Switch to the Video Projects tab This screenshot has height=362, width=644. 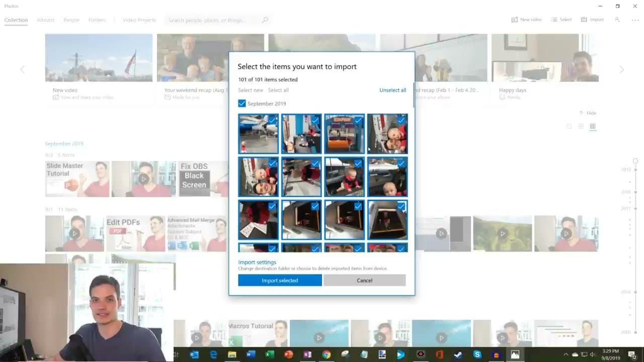click(x=139, y=20)
